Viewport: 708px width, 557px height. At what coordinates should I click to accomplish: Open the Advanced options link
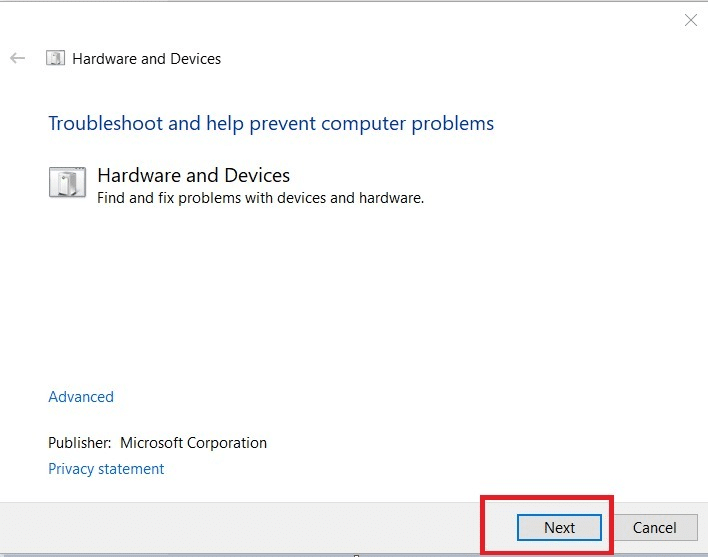point(81,397)
